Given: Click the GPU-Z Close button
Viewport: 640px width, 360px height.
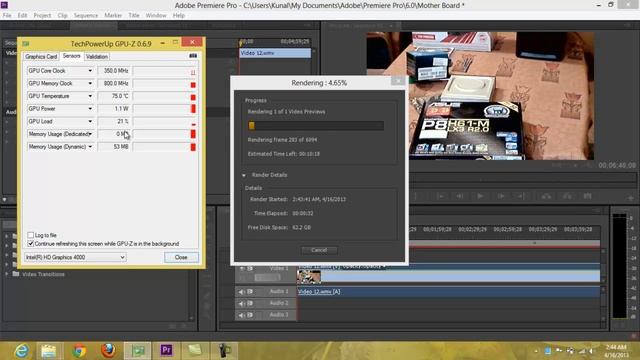Looking at the screenshot, I should (x=181, y=257).
